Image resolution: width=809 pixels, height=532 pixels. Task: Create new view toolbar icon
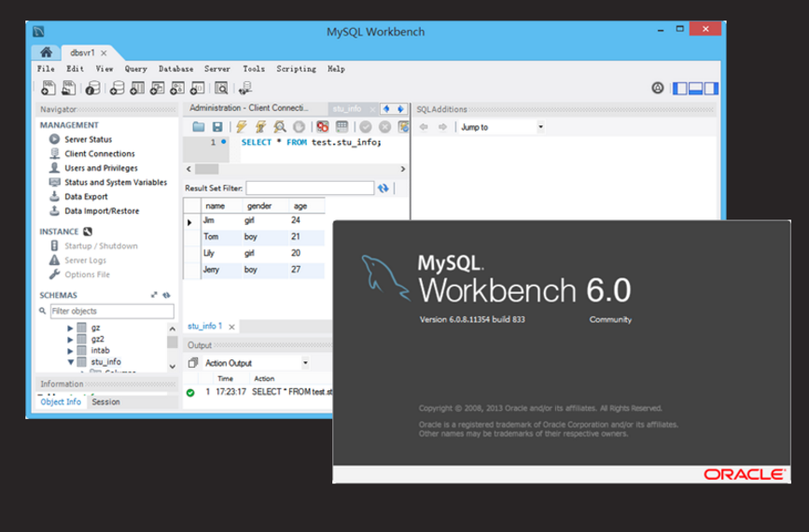pos(157,89)
